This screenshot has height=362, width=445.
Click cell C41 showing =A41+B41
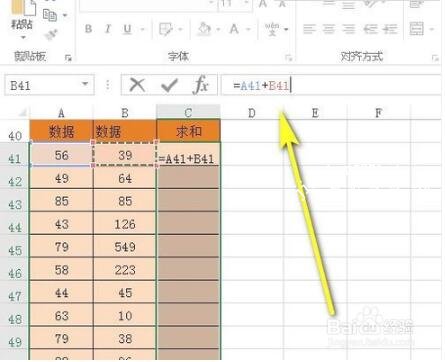tap(188, 155)
